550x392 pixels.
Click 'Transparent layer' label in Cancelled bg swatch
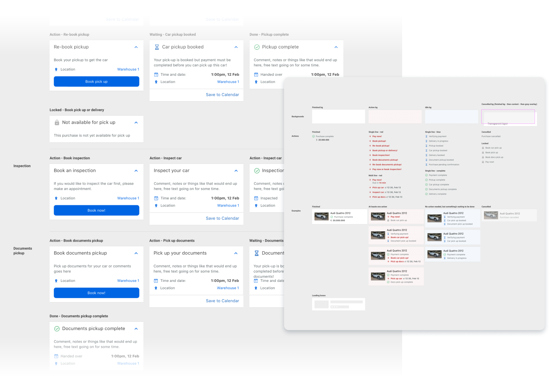[x=497, y=124]
